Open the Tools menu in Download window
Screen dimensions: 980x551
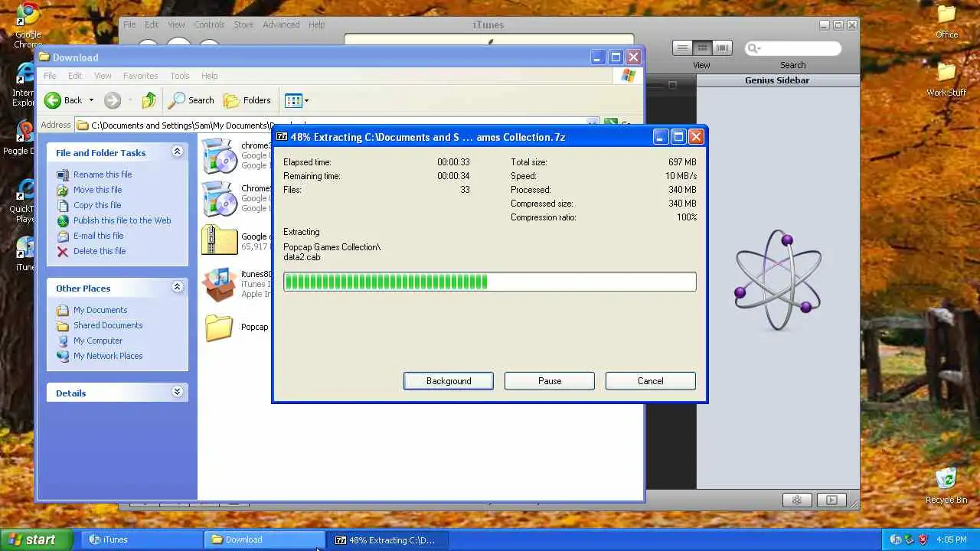tap(180, 76)
